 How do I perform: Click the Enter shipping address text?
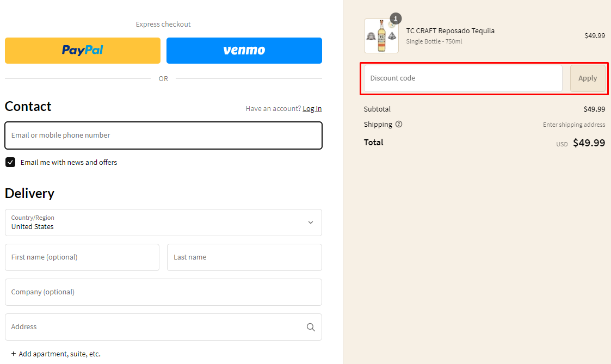tap(573, 125)
